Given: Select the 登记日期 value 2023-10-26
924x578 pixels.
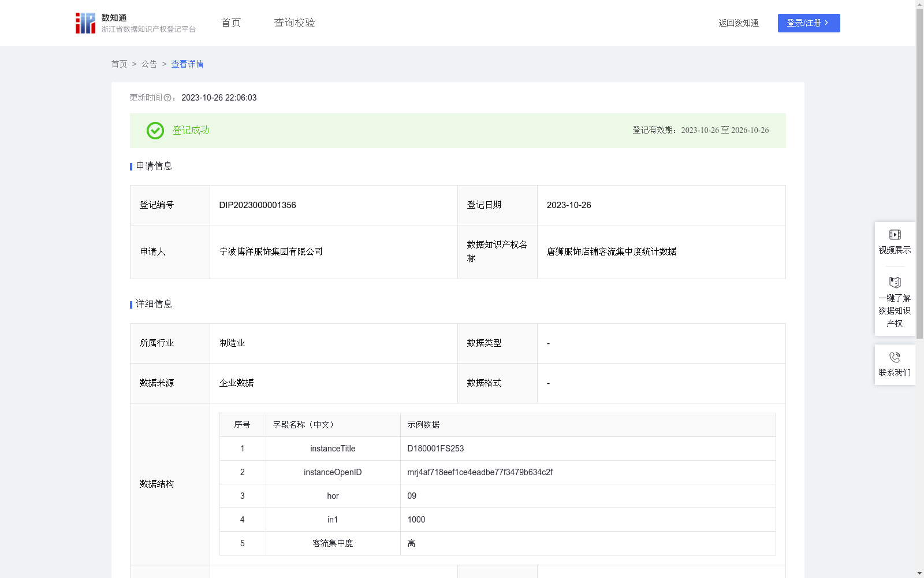Looking at the screenshot, I should point(569,205).
